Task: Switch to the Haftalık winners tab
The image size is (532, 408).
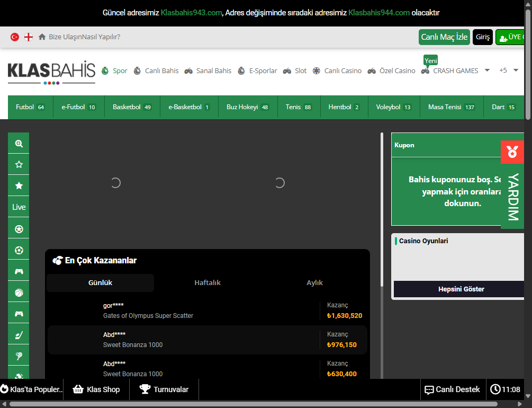Action: point(208,283)
